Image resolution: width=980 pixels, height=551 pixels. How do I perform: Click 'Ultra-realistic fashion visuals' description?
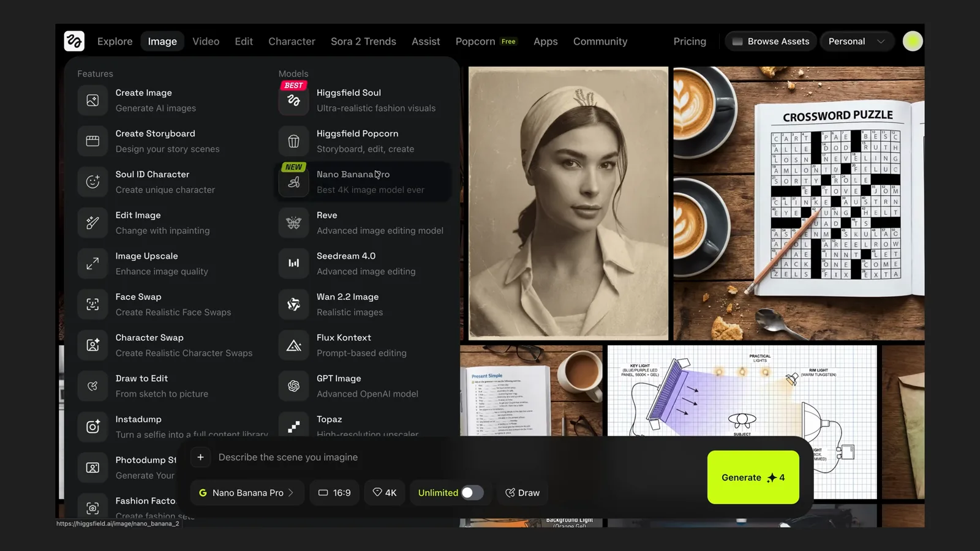point(376,108)
